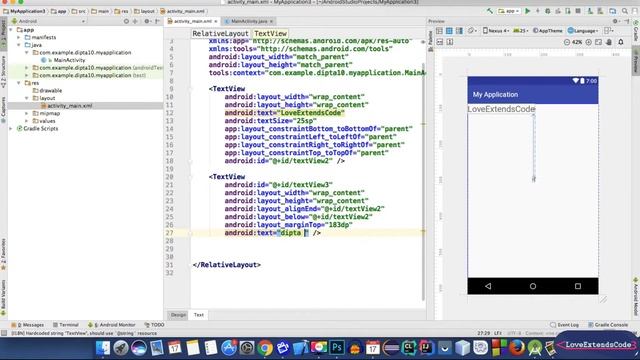Open the API 25 version dropdown
Viewport: 640px width, 360px height.
point(520,31)
